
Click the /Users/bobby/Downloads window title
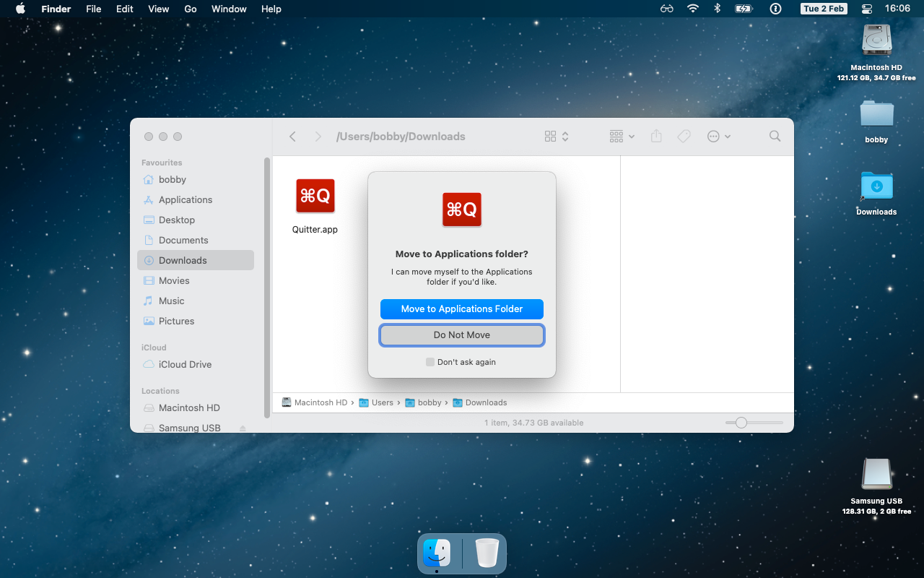click(x=401, y=137)
